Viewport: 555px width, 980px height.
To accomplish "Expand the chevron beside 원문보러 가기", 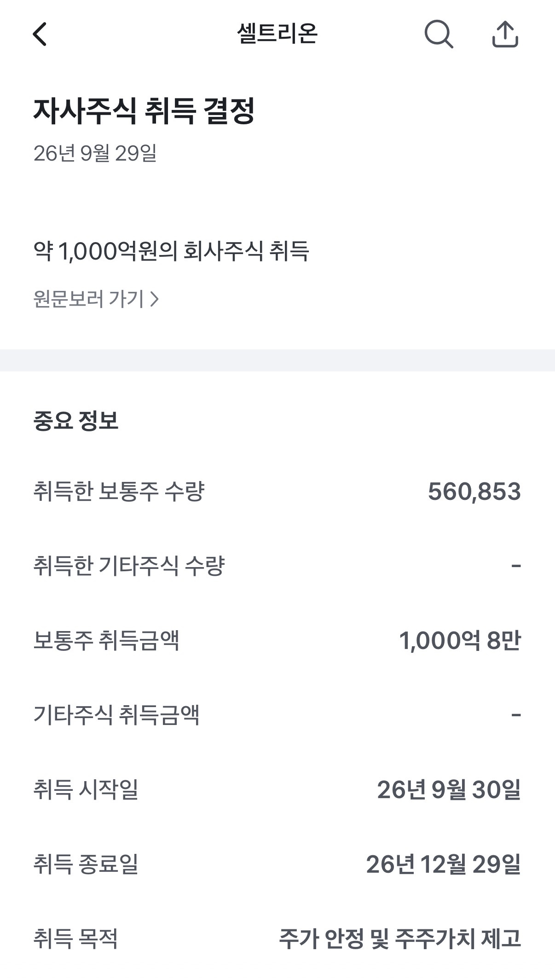I will click(x=155, y=299).
